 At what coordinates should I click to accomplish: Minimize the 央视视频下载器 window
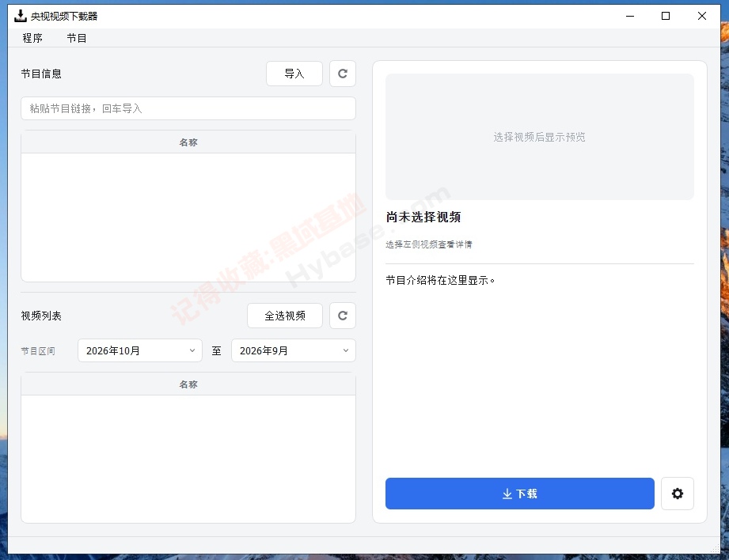pyautogui.click(x=630, y=16)
